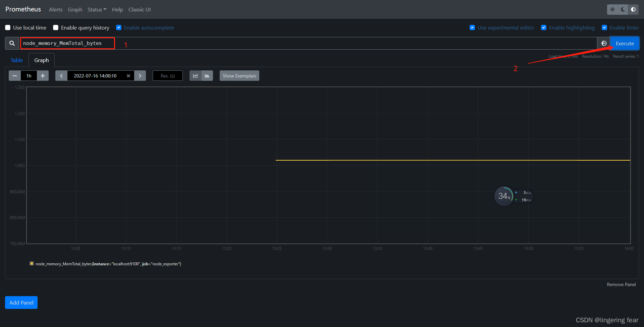Viewport: 644px width, 327px height.
Task: Clear the date with the X icon
Action: (128, 75)
